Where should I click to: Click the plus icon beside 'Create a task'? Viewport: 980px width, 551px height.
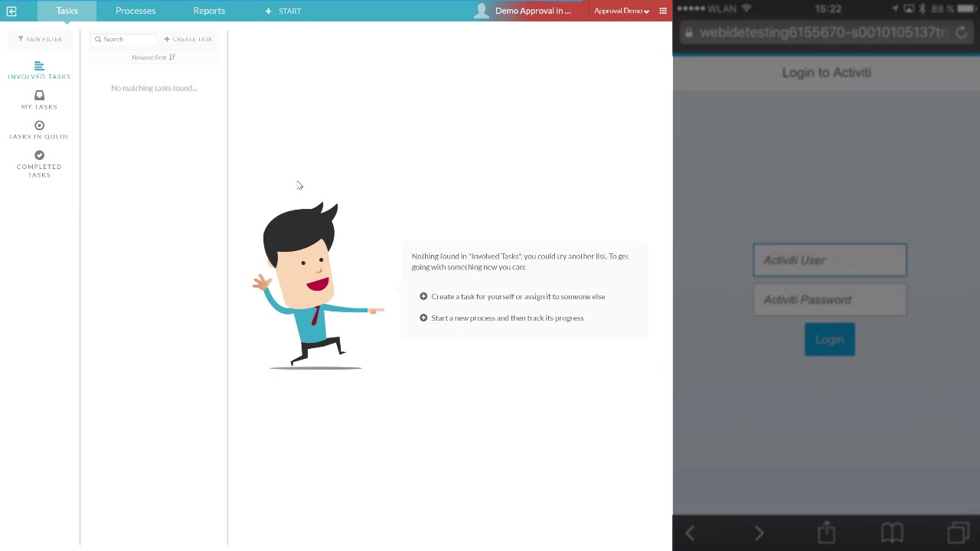423,296
